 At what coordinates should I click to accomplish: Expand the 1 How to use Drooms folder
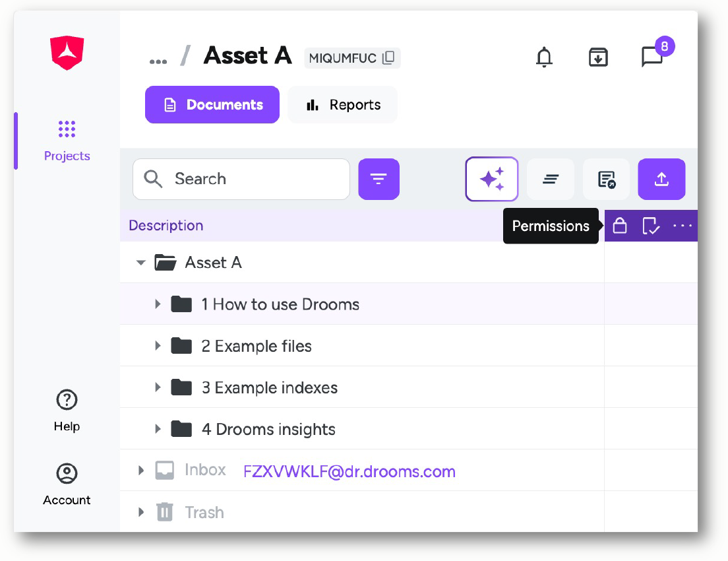(158, 304)
